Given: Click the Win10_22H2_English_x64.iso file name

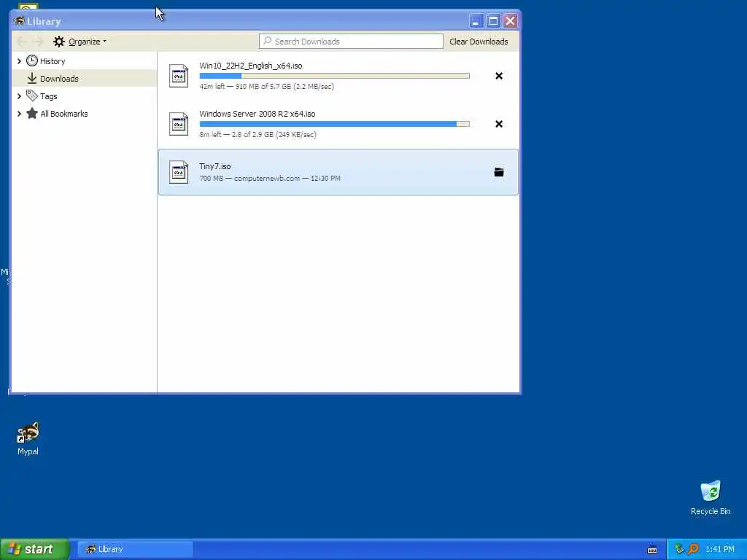Looking at the screenshot, I should pyautogui.click(x=251, y=66).
